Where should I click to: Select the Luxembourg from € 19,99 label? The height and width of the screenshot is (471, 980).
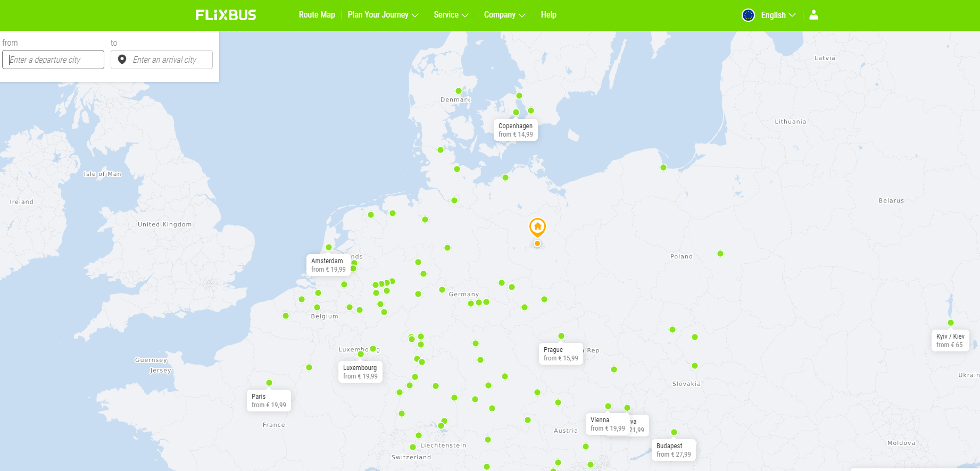[x=360, y=372]
